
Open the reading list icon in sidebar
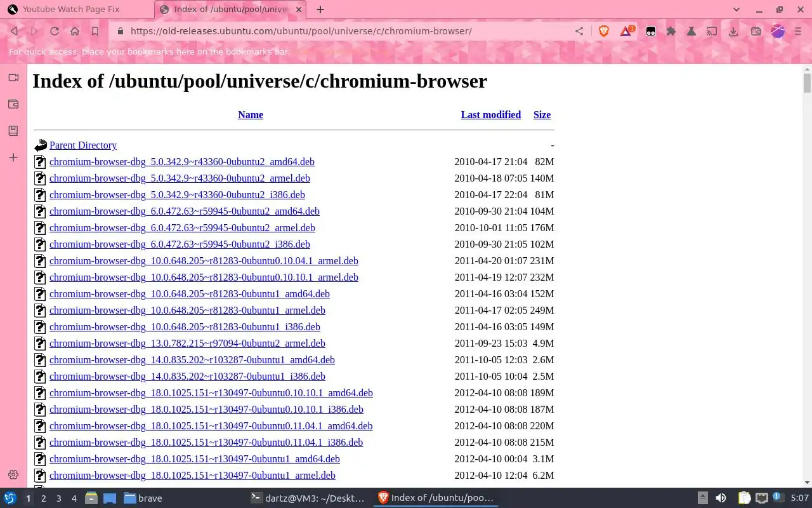pyautogui.click(x=13, y=131)
